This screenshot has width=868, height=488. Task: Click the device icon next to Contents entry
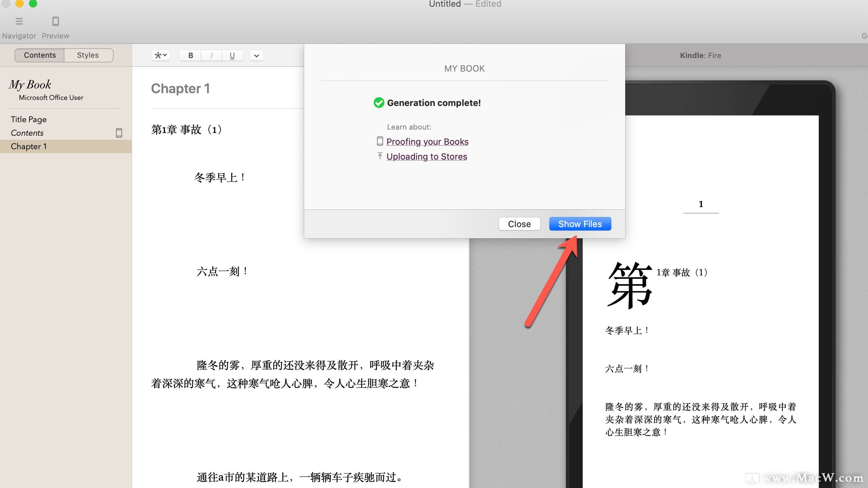pyautogui.click(x=119, y=133)
